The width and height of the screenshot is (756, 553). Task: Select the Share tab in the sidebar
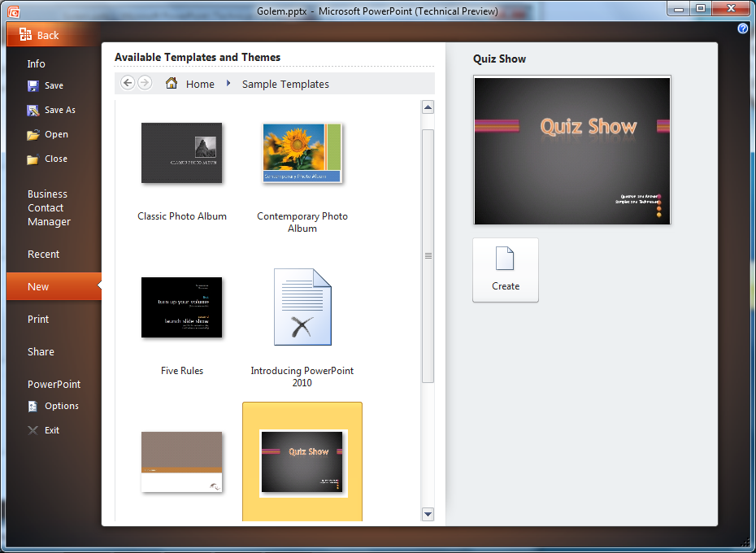(41, 351)
